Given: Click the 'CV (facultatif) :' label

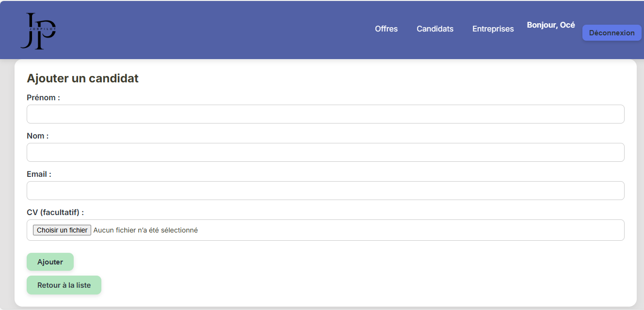Looking at the screenshot, I should 55,213.
